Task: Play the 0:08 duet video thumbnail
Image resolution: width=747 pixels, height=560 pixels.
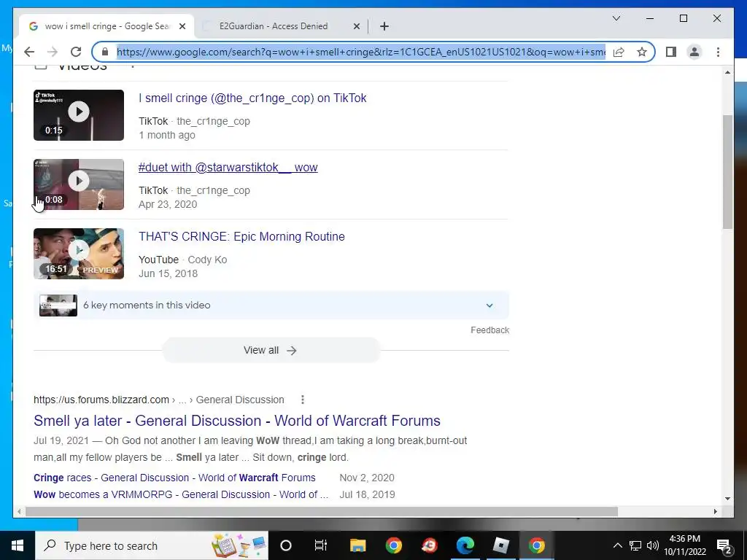Action: tap(79, 184)
